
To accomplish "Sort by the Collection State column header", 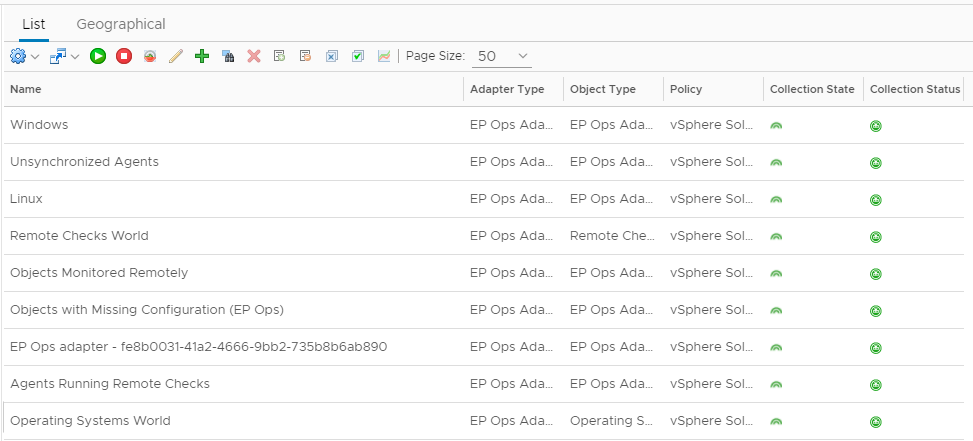I will (x=812, y=89).
